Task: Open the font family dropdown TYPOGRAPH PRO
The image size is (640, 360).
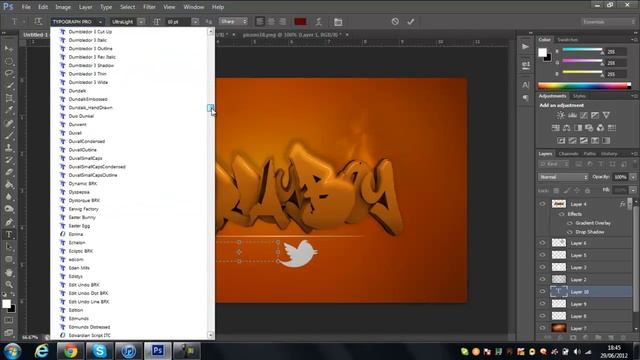Action: pyautogui.click(x=77, y=22)
